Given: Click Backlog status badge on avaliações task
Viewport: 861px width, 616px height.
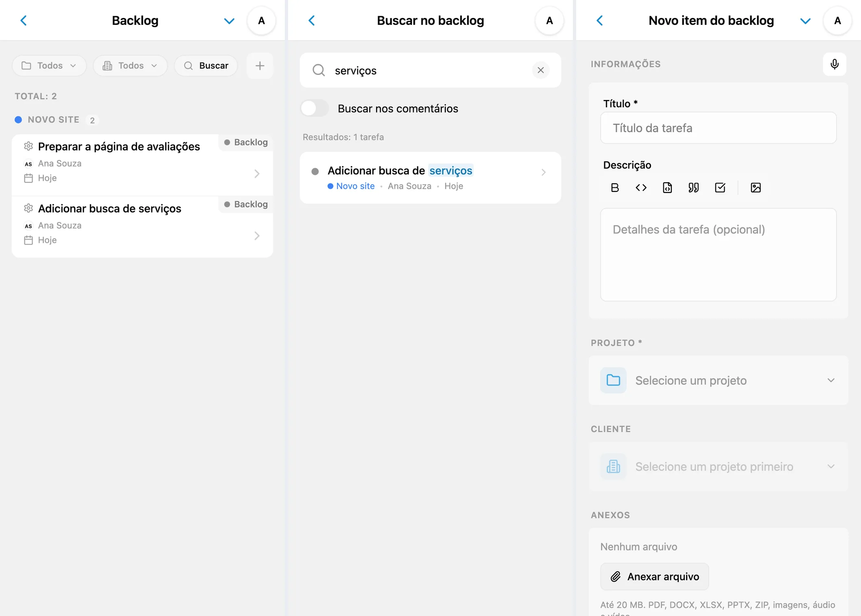Looking at the screenshot, I should click(x=246, y=142).
